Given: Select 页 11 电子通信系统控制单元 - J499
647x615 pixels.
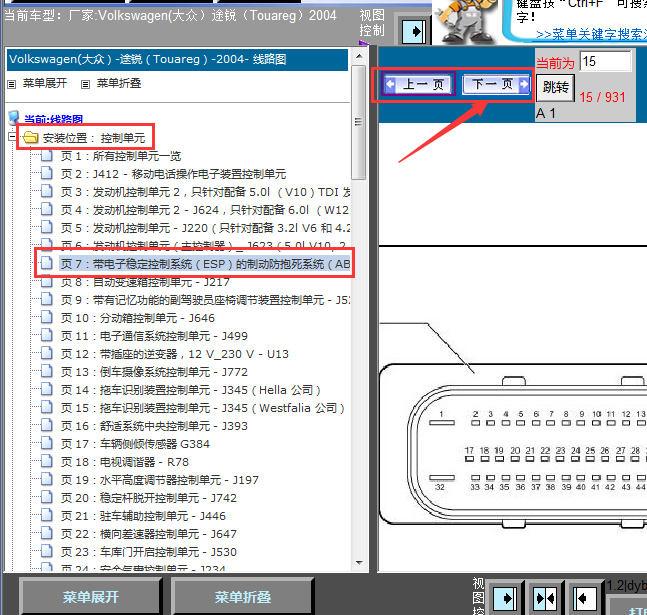Looking at the screenshot, I should 154,336.
